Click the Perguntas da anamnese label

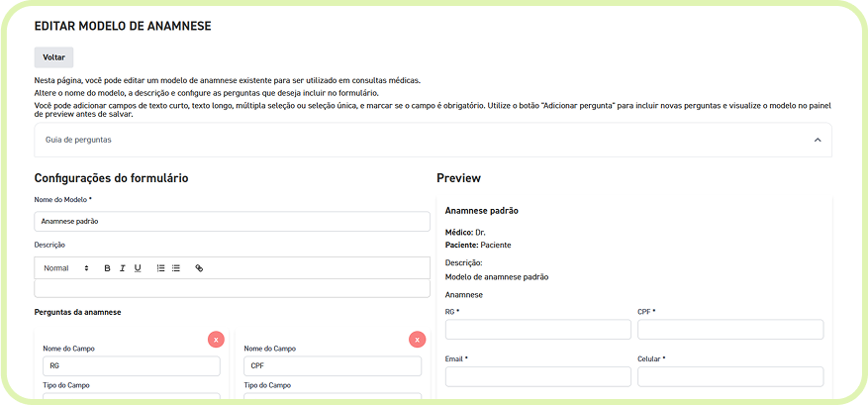tap(77, 313)
